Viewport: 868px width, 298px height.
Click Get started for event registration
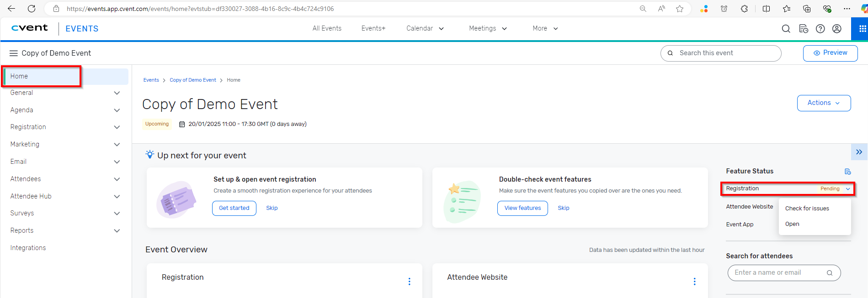pos(234,208)
